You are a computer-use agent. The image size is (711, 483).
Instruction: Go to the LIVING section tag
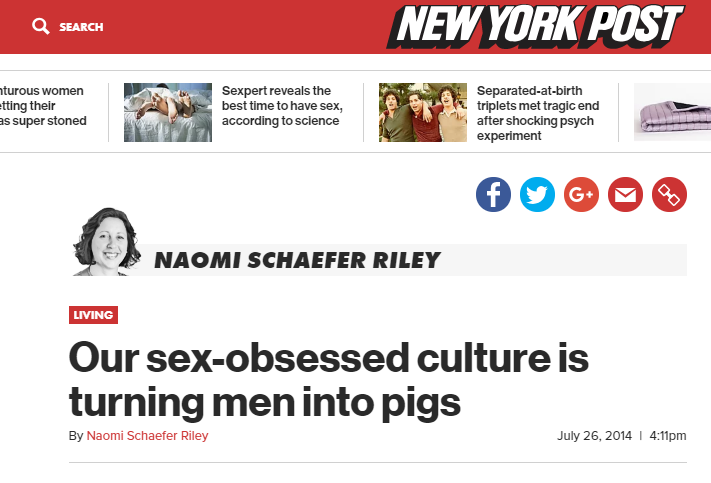click(93, 315)
